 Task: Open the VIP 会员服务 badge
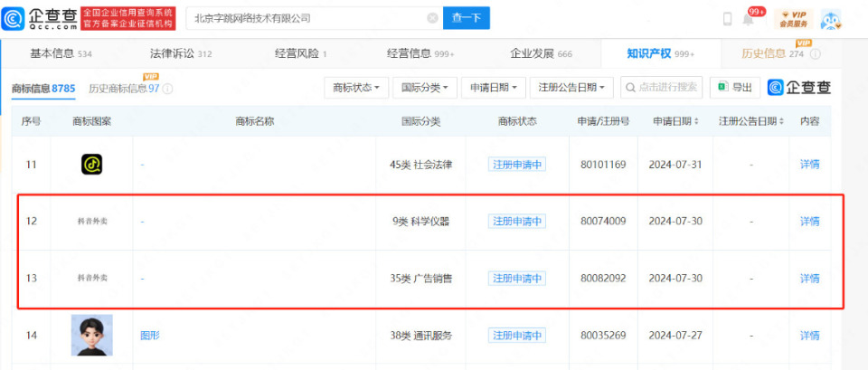click(x=793, y=19)
